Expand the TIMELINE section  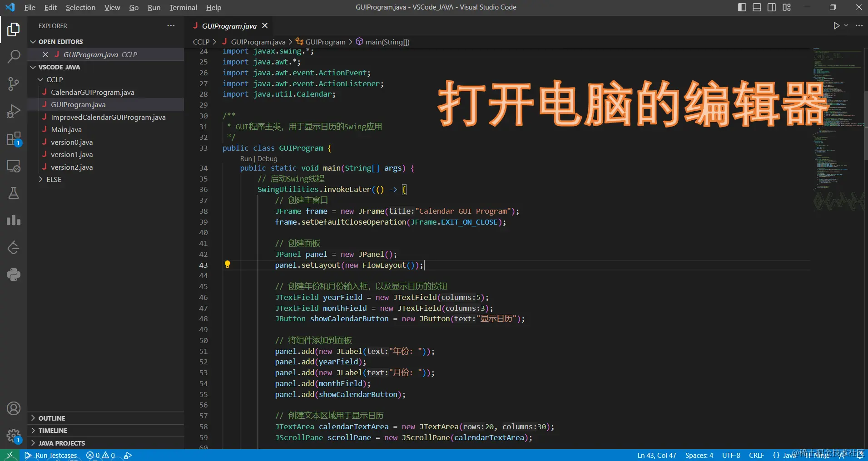(x=105, y=431)
